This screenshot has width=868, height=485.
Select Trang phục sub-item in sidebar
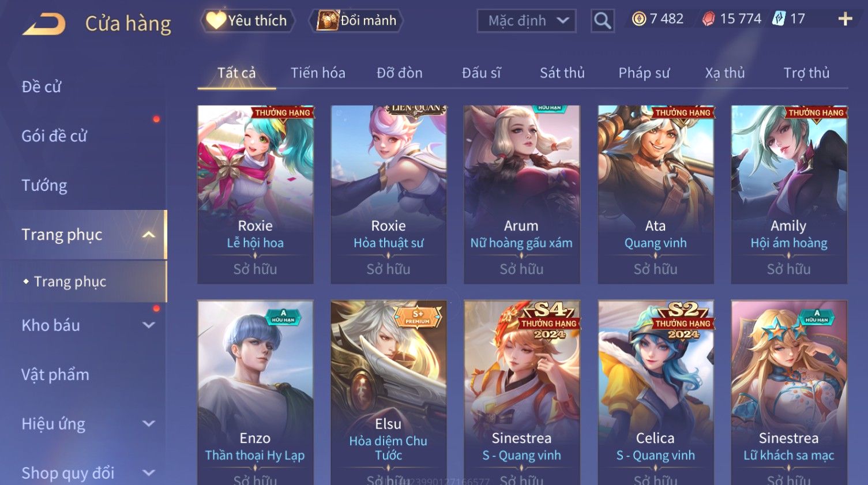tap(70, 281)
